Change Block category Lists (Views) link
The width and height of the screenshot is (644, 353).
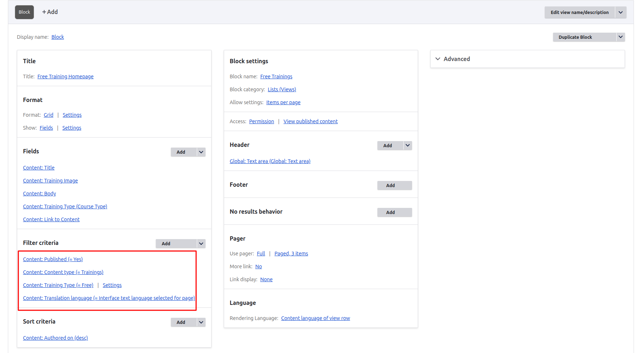coord(282,89)
